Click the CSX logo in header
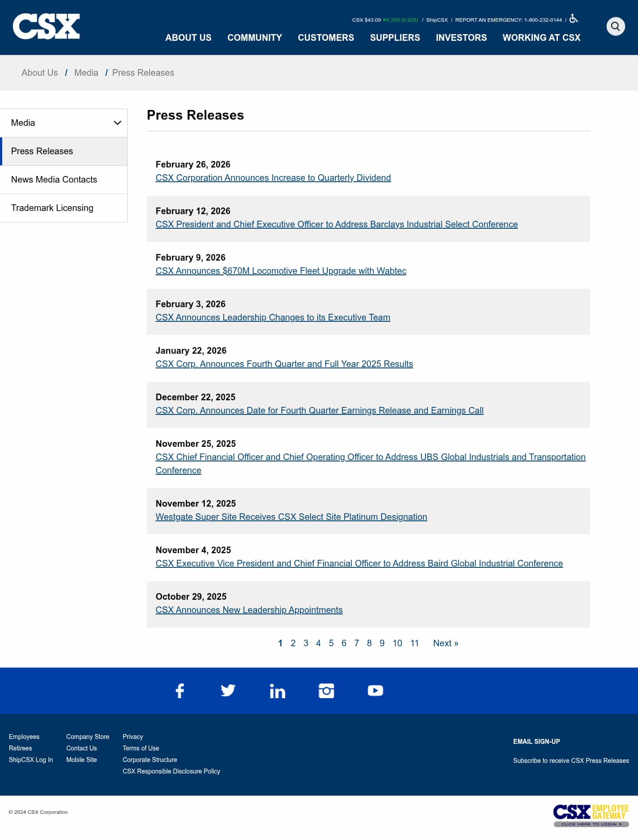 pyautogui.click(x=46, y=27)
